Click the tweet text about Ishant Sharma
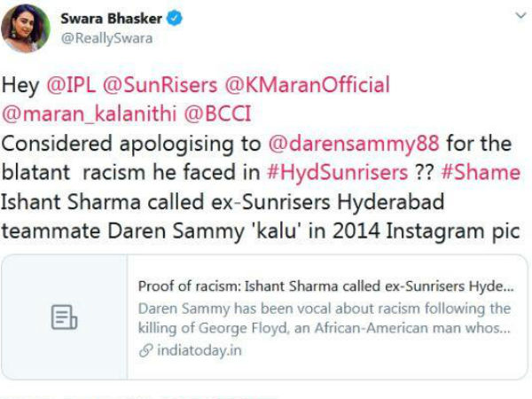Screen dimensions: 532x399 pyautogui.click(x=261, y=216)
